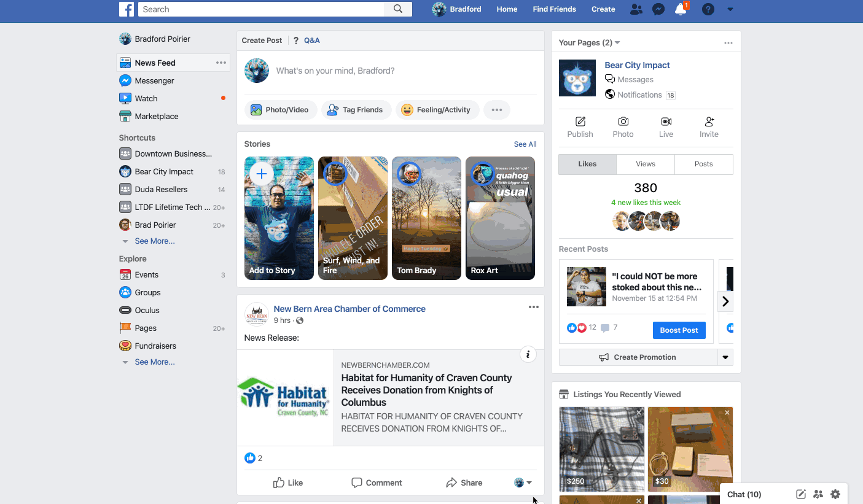The height and width of the screenshot is (504, 863).
Task: Click the post info 'i' icon
Action: click(x=528, y=354)
